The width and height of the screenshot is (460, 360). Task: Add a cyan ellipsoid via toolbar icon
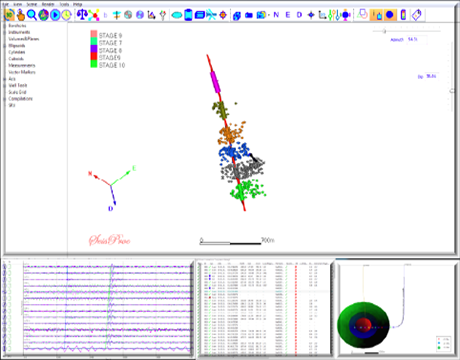coord(177,15)
